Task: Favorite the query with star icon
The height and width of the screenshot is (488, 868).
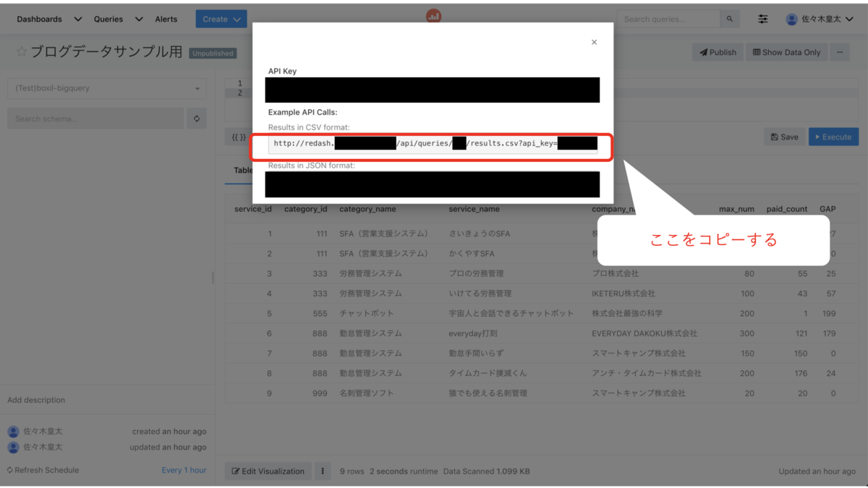Action: coord(22,52)
